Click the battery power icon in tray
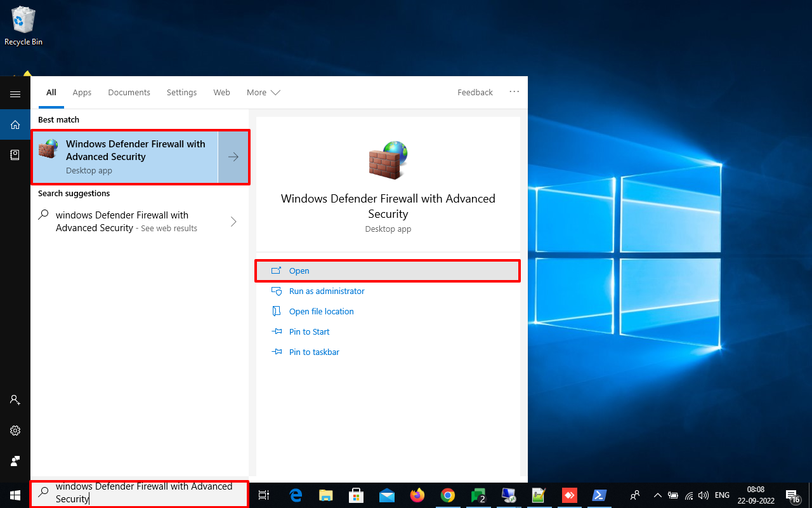 tap(673, 495)
